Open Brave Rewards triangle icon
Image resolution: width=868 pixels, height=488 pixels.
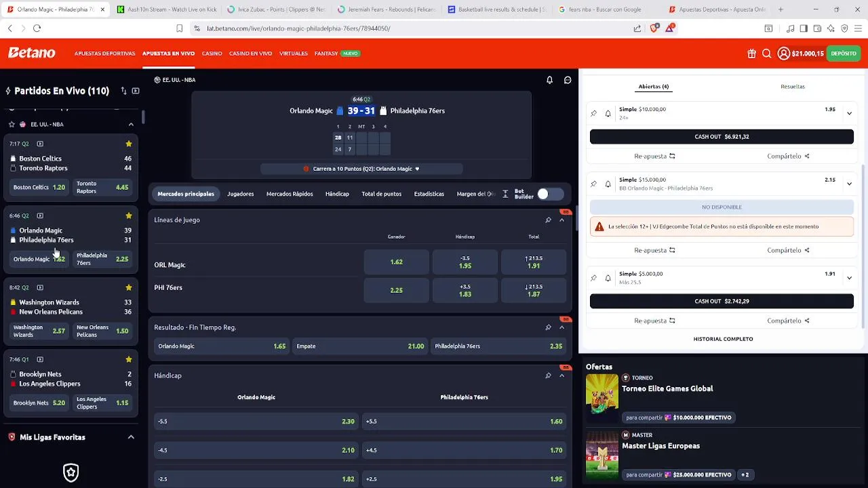670,28
